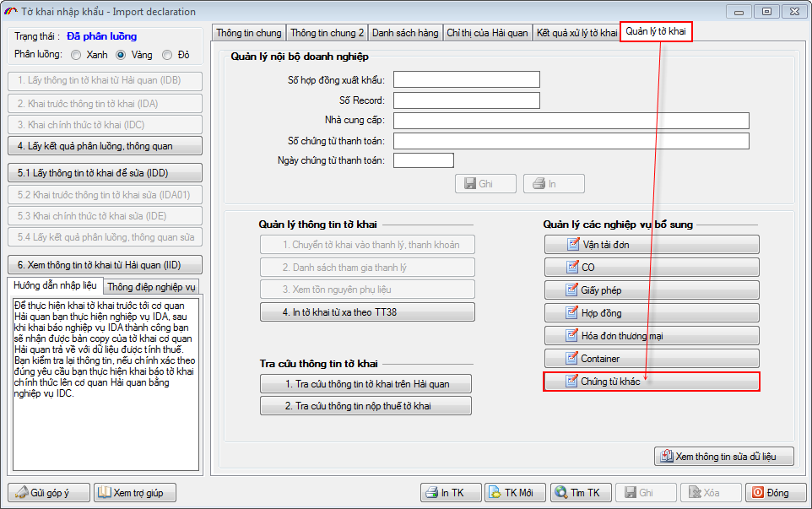Open the Container management icon
This screenshot has height=509, width=812.
tap(571, 359)
